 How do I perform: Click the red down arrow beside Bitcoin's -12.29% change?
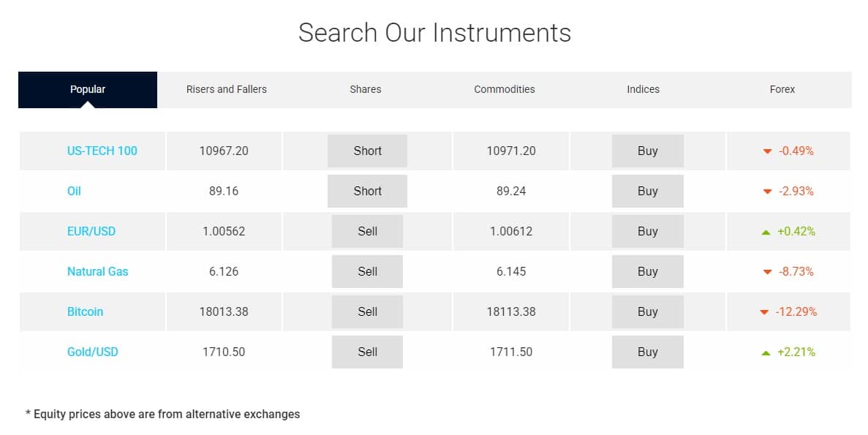[765, 311]
